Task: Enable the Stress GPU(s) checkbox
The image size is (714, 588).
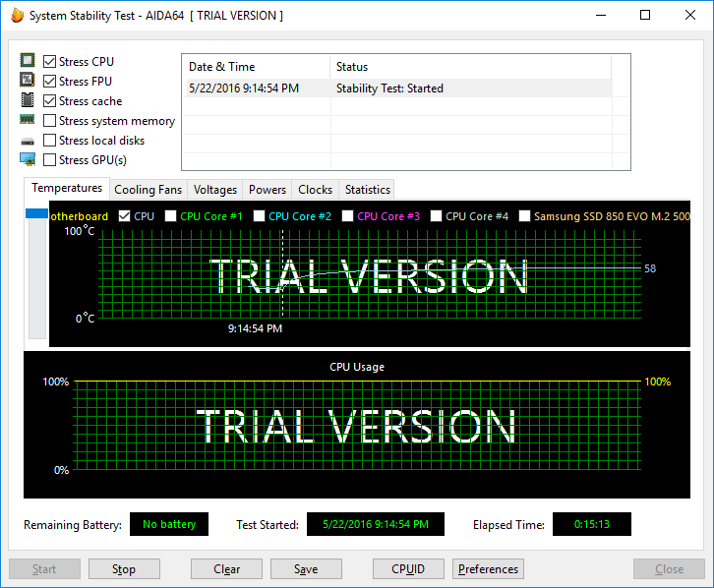Action: [49, 160]
